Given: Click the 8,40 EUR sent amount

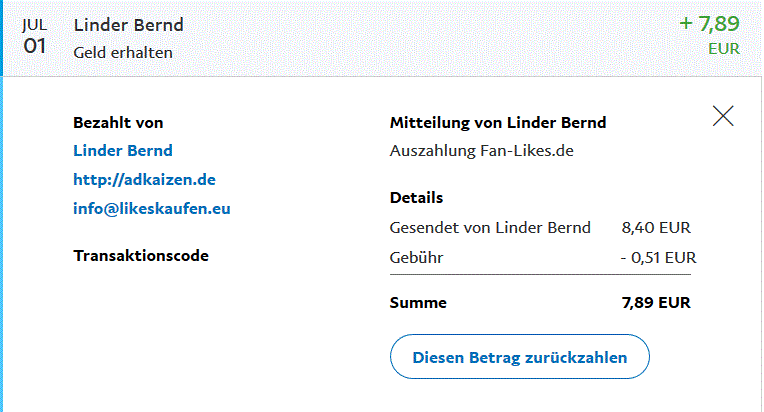Looking at the screenshot, I should coord(656,228).
